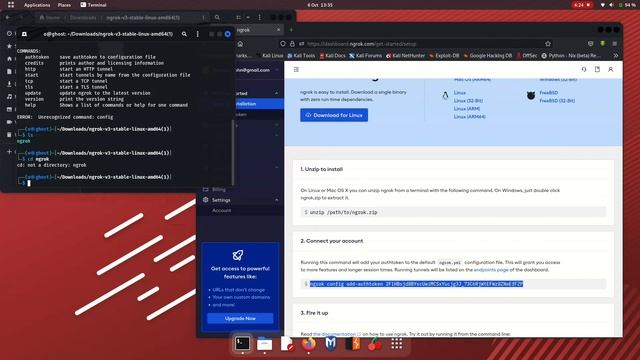This screenshot has width=640, height=360.
Task: Launch Firefox from the dock
Action: [309, 344]
